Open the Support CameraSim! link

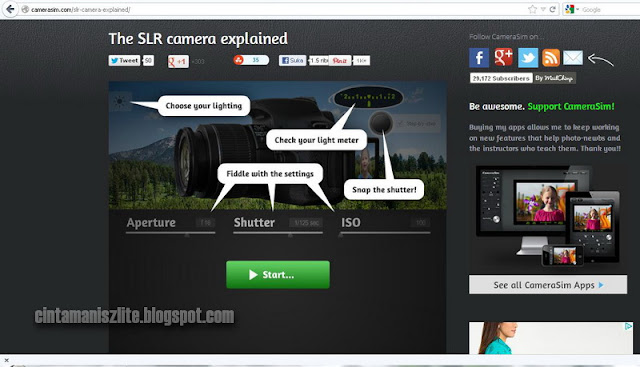click(571, 107)
